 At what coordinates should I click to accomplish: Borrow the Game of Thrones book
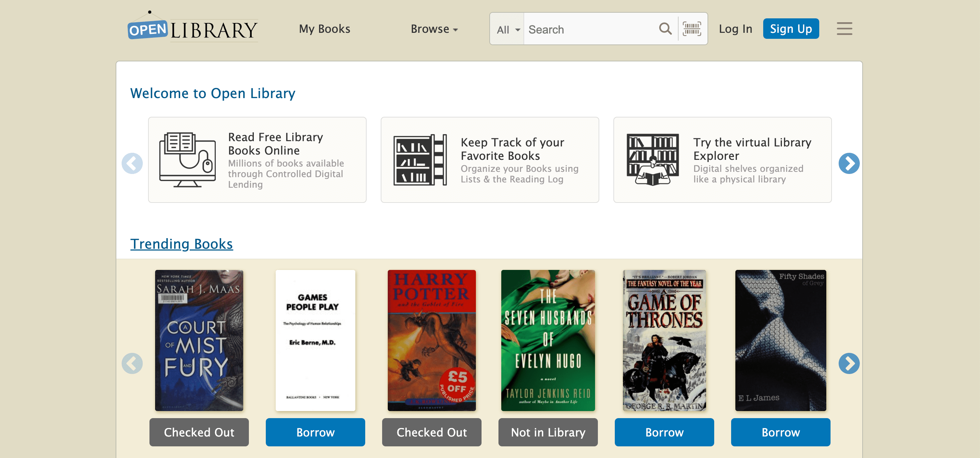[664, 432]
